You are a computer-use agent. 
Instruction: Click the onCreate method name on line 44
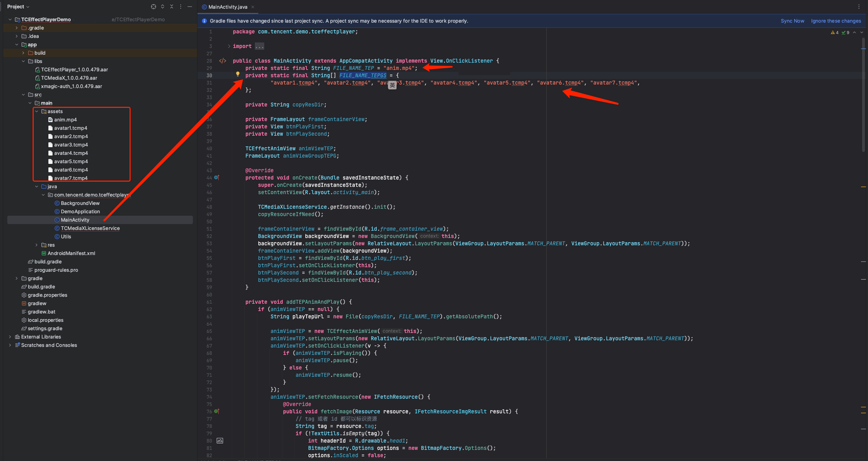305,178
